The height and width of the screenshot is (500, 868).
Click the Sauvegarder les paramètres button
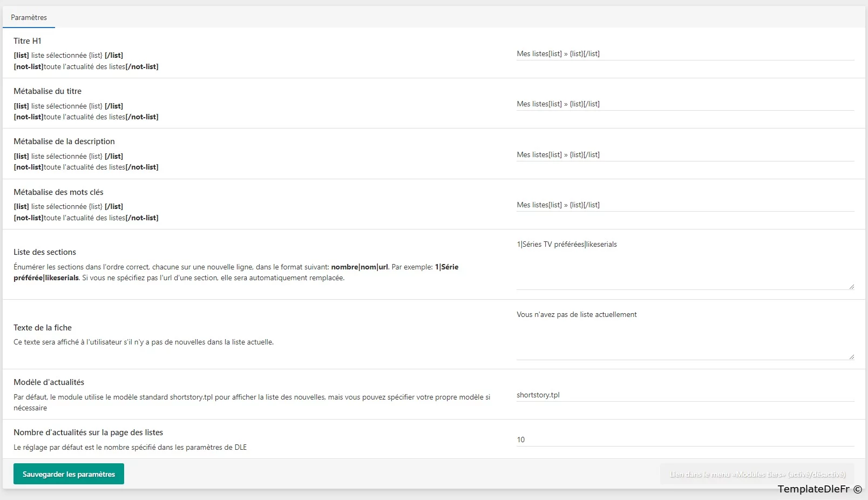[x=69, y=474]
